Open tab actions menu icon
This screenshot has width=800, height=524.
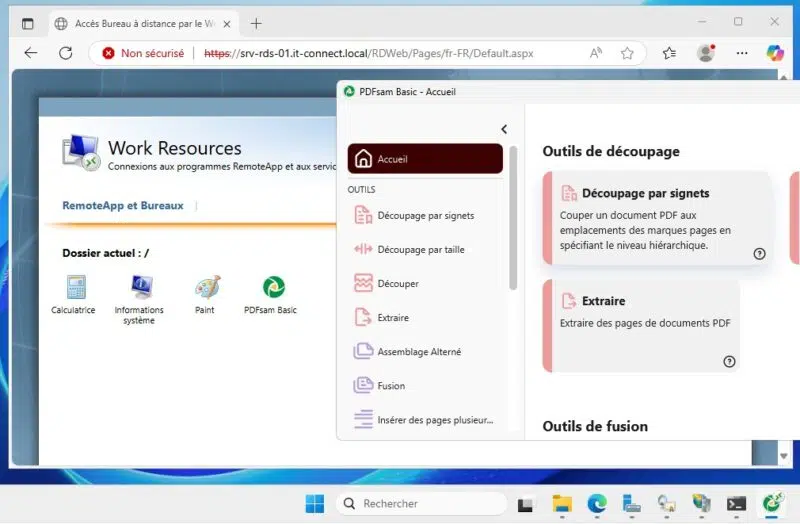click(x=28, y=23)
